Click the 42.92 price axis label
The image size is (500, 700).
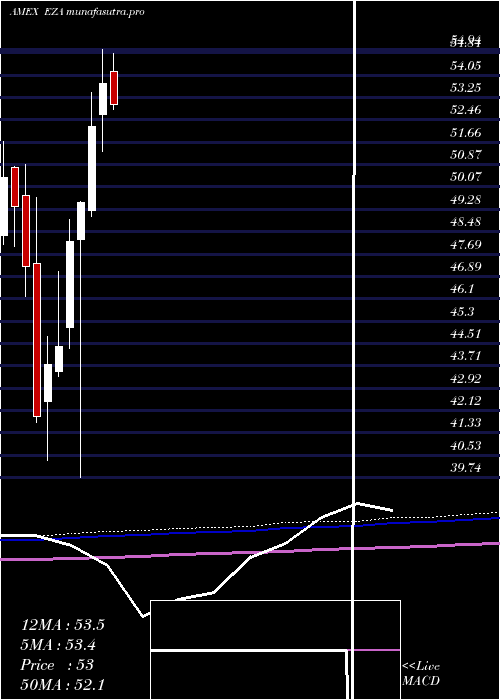coord(466,379)
